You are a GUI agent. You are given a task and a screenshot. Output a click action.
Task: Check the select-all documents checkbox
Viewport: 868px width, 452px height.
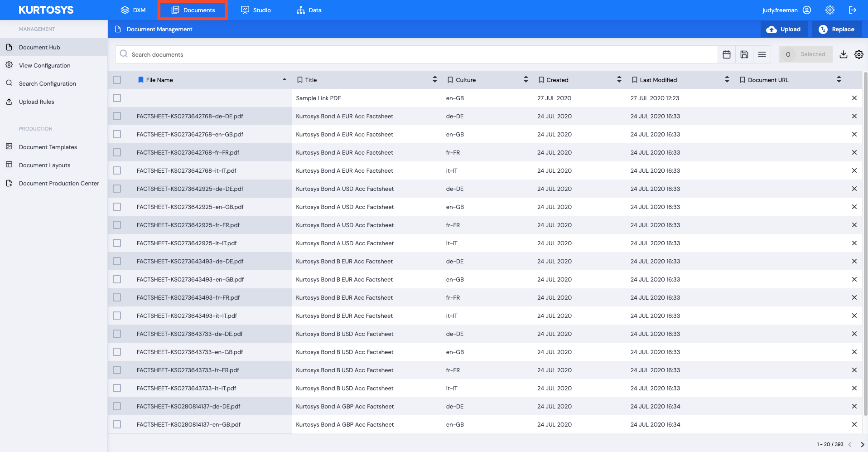pyautogui.click(x=117, y=80)
